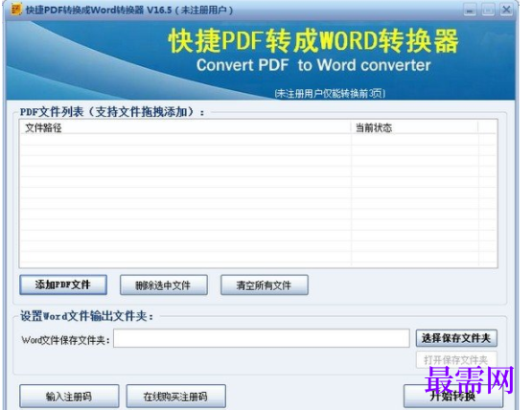Close the converter window

(506, 10)
